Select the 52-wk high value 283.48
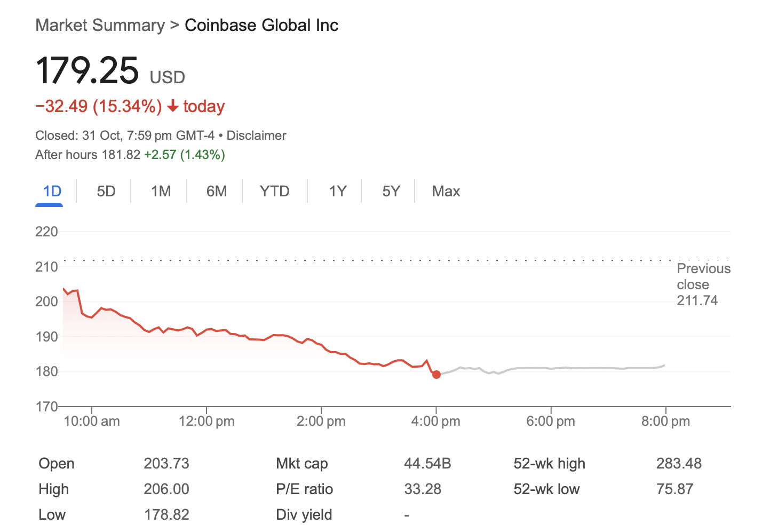 679,463
